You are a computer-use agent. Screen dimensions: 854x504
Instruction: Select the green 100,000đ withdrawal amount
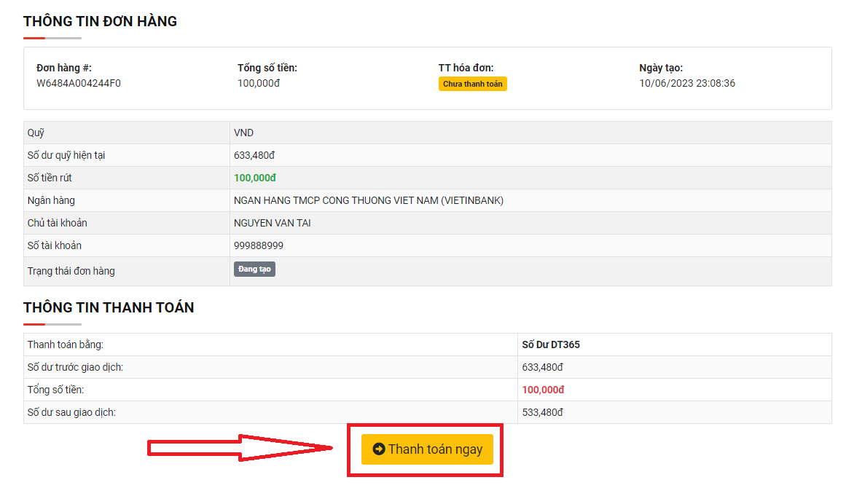tap(255, 178)
